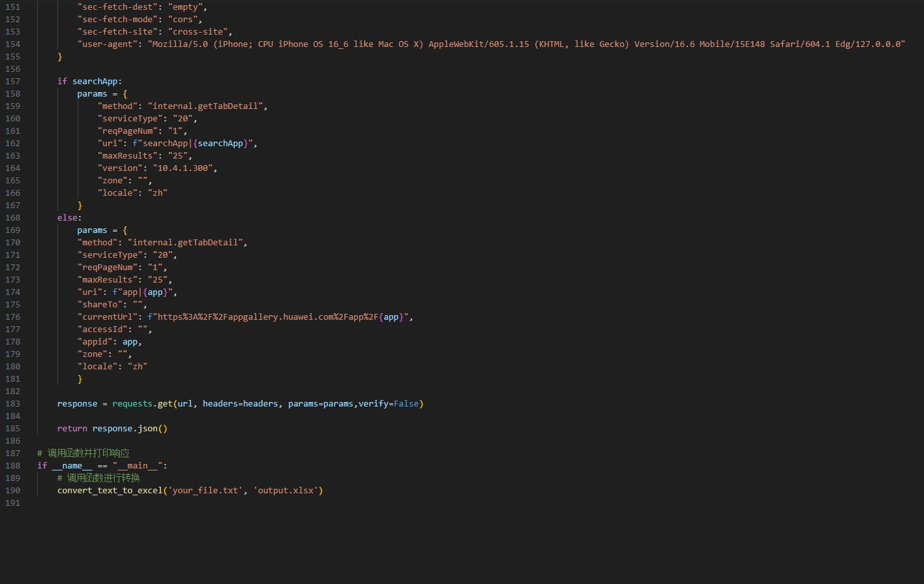The height and width of the screenshot is (584, 924).
Task: Click "json" in response.json() on line 185
Action: click(147, 429)
